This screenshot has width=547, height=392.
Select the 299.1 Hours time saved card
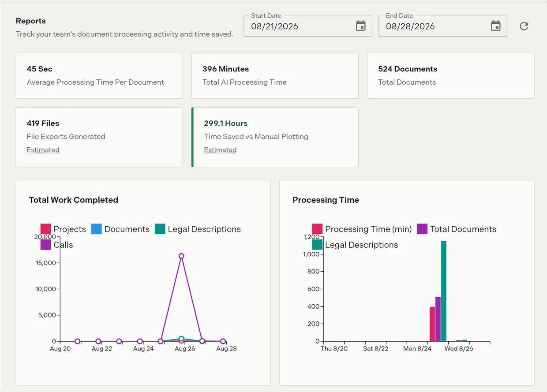(275, 137)
